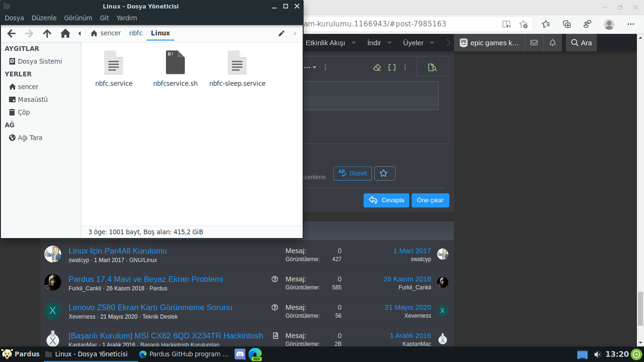
Task: Click the Ara search button
Action: point(581,43)
